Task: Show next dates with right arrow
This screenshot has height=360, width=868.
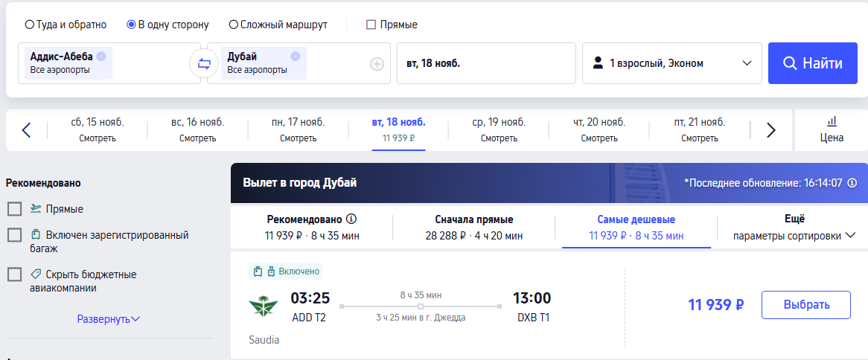Action: point(771,130)
